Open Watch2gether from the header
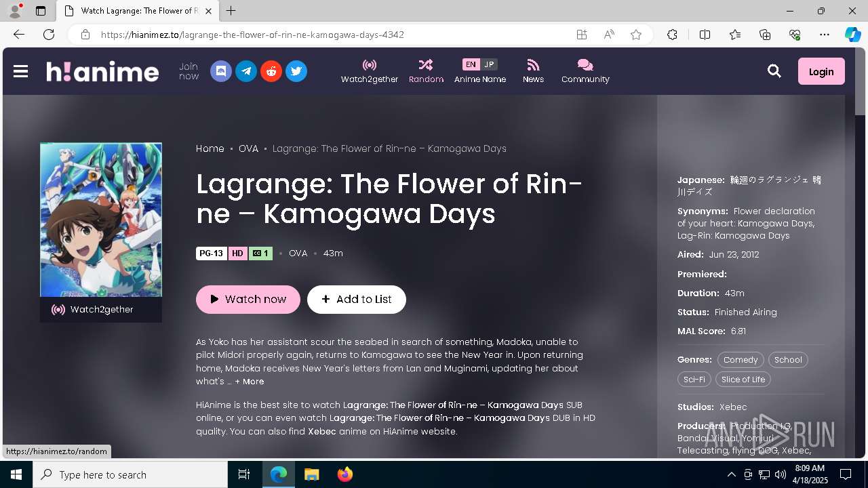The width and height of the screenshot is (868, 488). [x=370, y=71]
